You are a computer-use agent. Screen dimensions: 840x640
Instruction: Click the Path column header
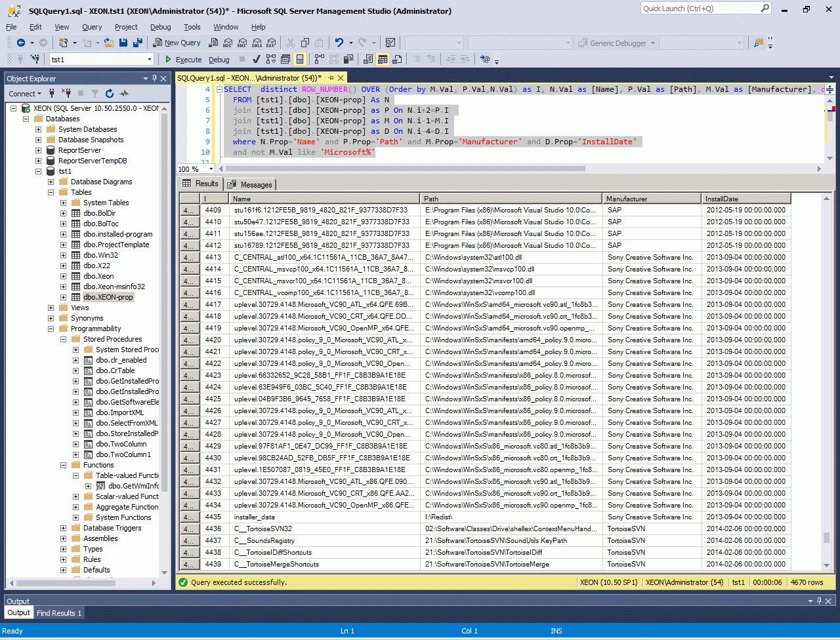(511, 199)
